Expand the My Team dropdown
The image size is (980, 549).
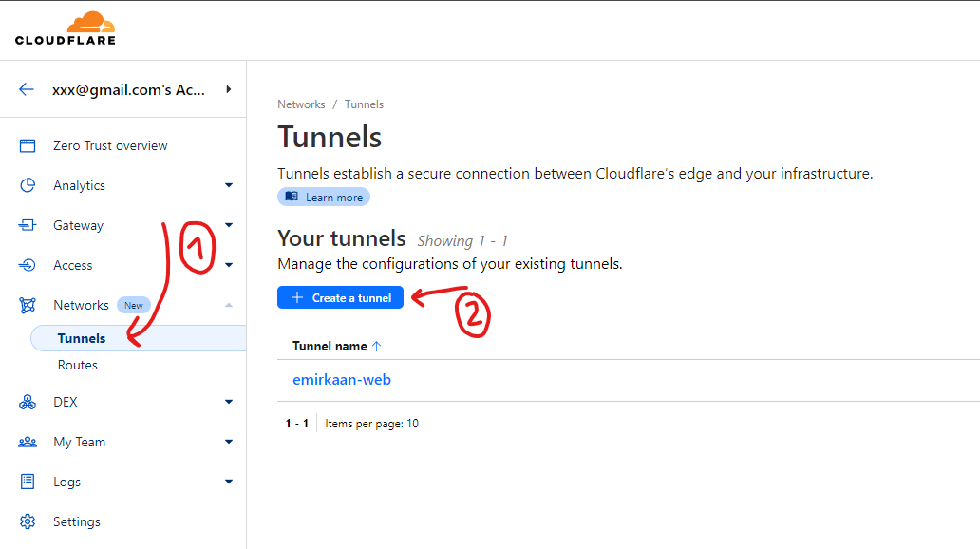click(x=228, y=442)
